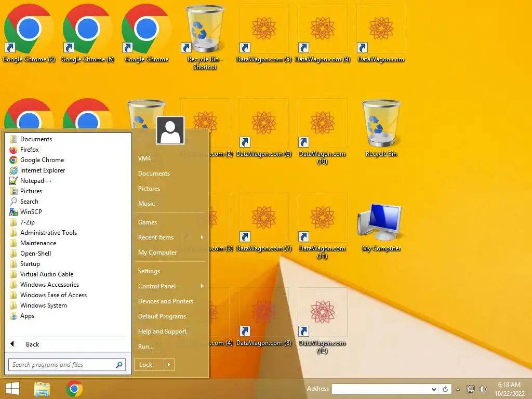This screenshot has height=399, width=532.
Task: Select the DataWagon.com (9) desktop shortcut
Action: pyautogui.click(x=322, y=33)
